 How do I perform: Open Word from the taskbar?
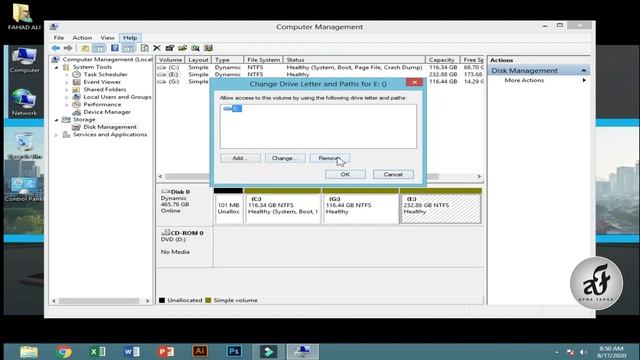131,351
